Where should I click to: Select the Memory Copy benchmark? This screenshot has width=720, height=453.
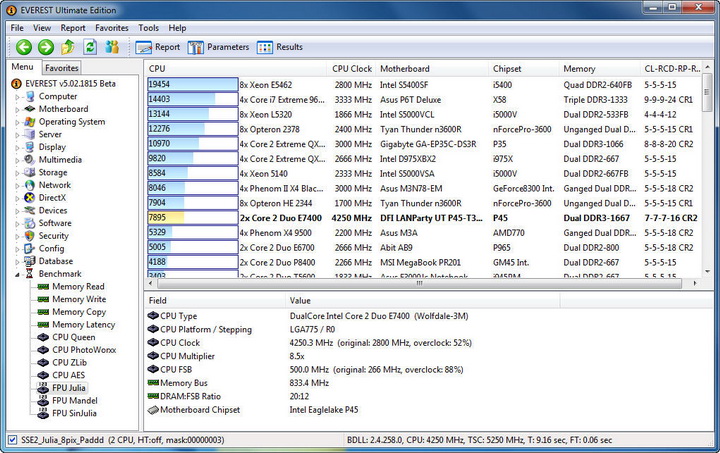coord(79,312)
